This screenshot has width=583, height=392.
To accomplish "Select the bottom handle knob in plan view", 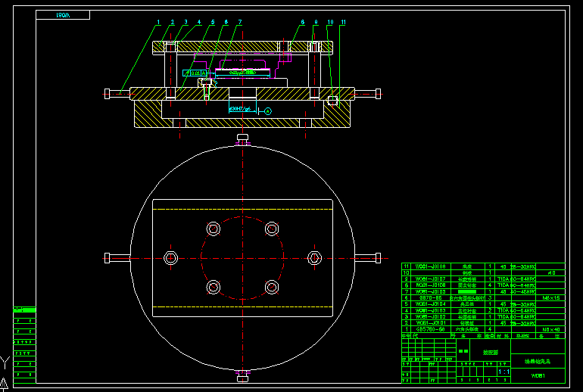I will click(x=242, y=376).
